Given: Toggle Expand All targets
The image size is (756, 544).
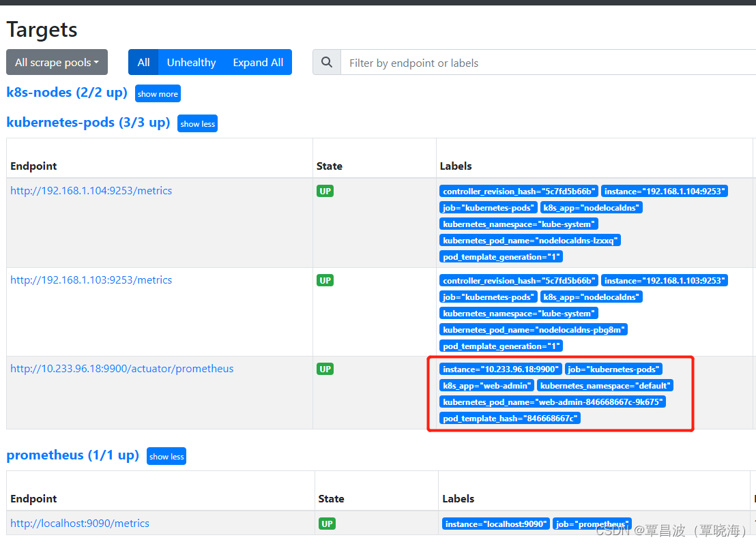Looking at the screenshot, I should point(257,62).
